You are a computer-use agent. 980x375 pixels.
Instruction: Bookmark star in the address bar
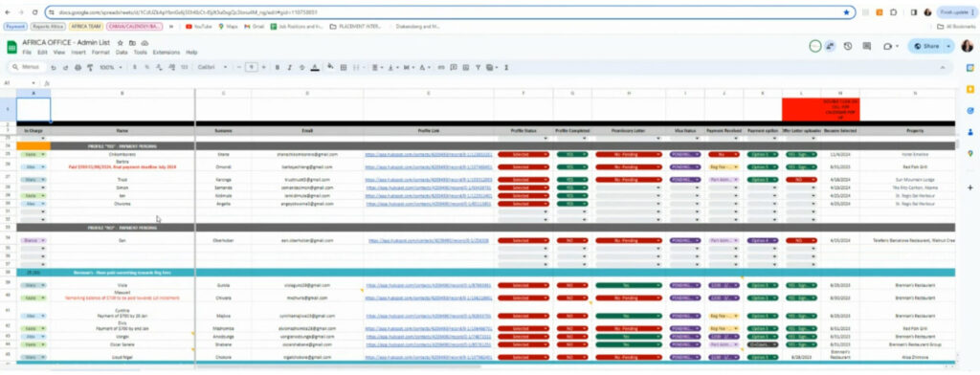[x=846, y=11]
